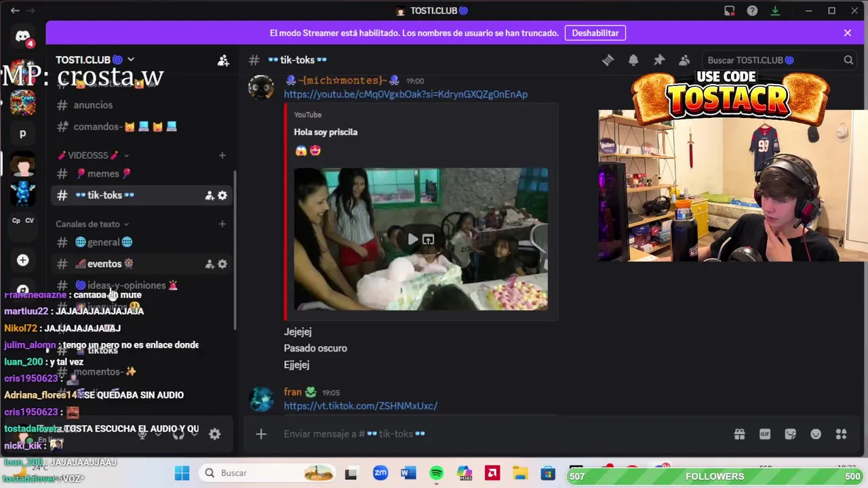This screenshot has width=868, height=488.
Task: Click username mich montes
Action: 342,81
